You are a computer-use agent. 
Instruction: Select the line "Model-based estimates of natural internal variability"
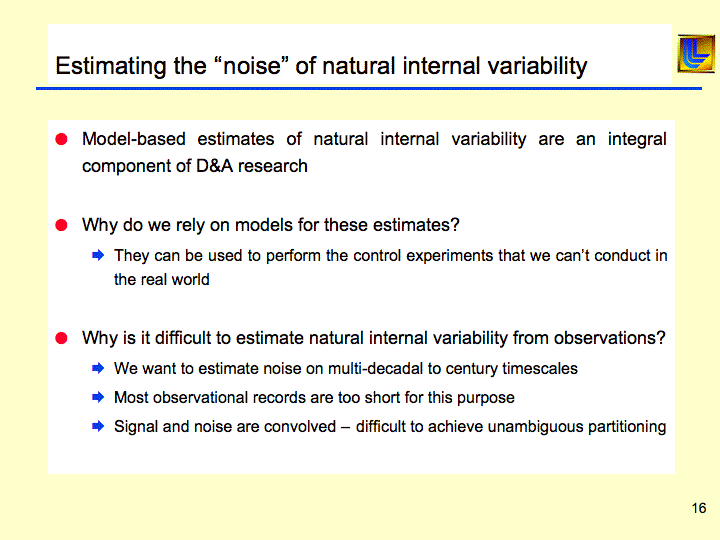[x=374, y=139]
